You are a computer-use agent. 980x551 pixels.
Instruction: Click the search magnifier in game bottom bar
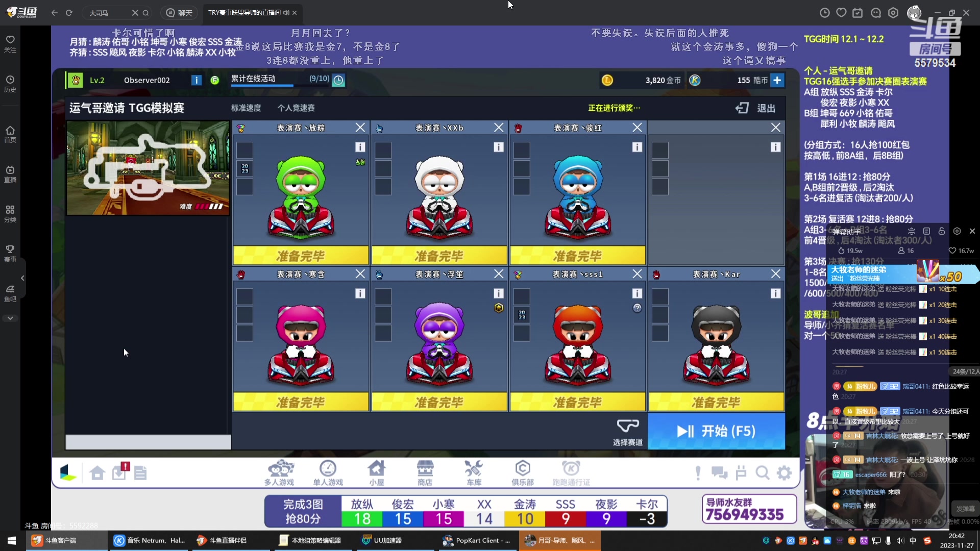click(x=763, y=473)
